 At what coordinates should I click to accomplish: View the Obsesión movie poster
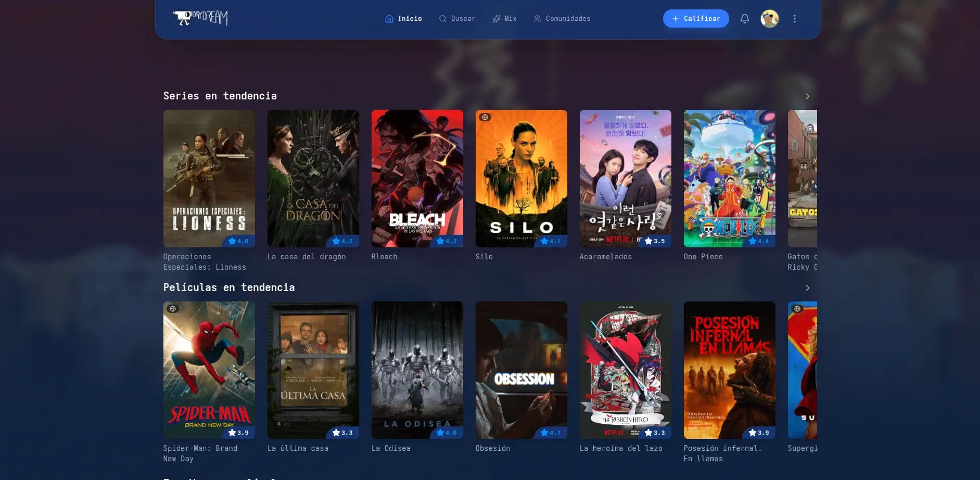521,370
